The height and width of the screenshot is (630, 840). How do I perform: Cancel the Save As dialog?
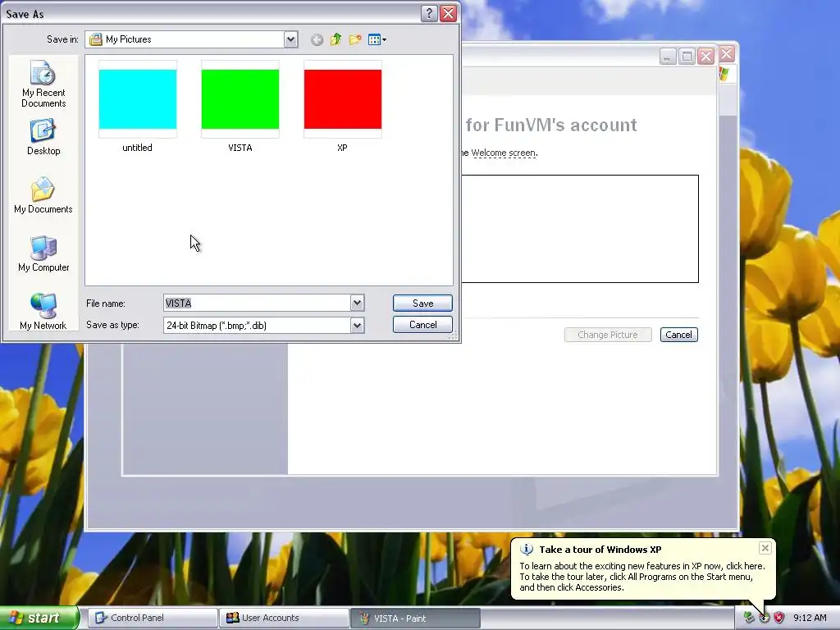pyautogui.click(x=422, y=325)
